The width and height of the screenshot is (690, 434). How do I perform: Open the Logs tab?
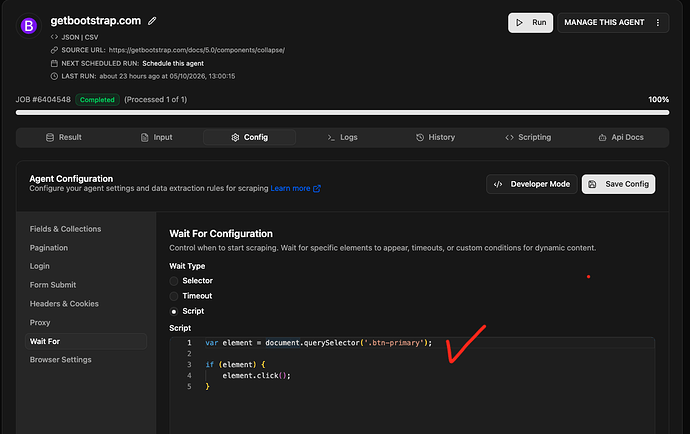(342, 137)
